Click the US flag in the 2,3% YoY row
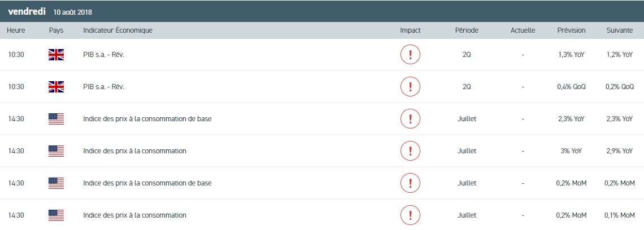 [56, 119]
